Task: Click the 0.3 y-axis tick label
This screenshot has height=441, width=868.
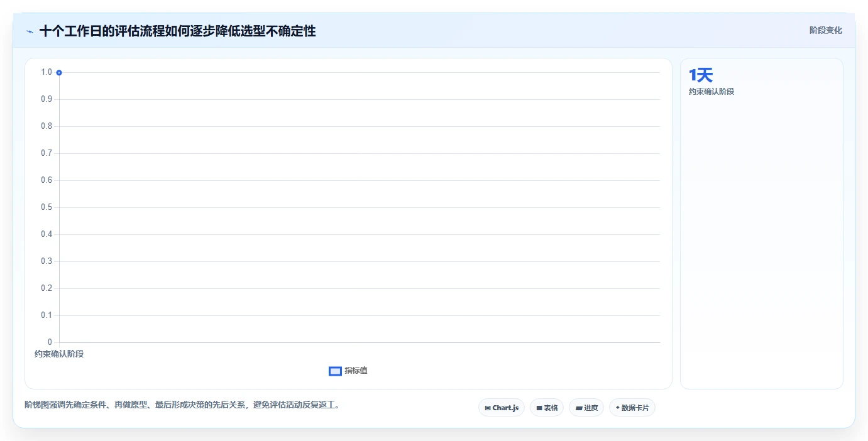Action: [47, 261]
